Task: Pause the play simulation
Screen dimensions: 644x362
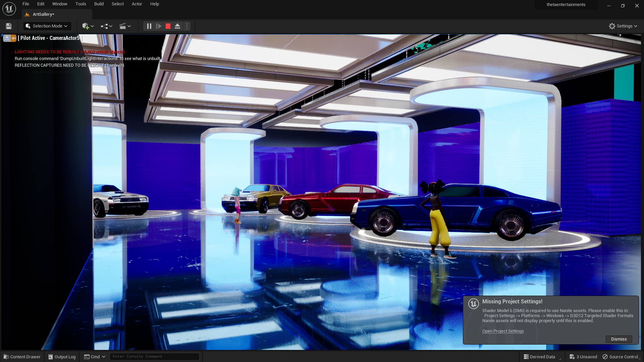Action: (x=149, y=26)
